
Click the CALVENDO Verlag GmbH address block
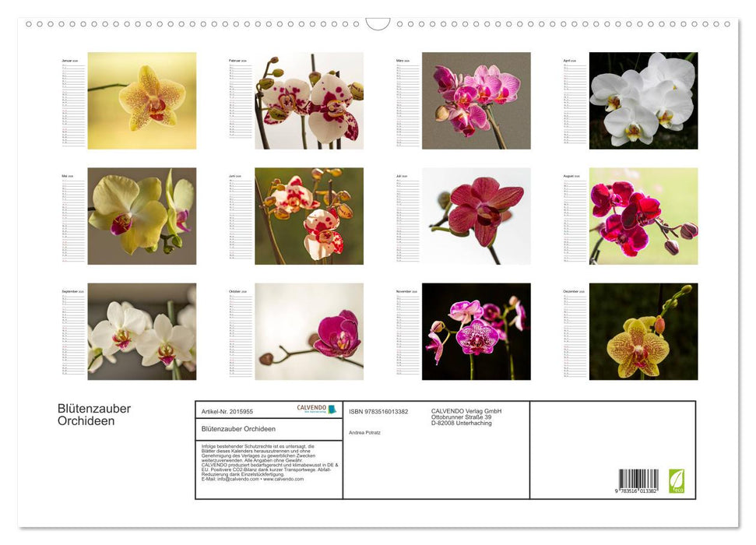(464, 414)
